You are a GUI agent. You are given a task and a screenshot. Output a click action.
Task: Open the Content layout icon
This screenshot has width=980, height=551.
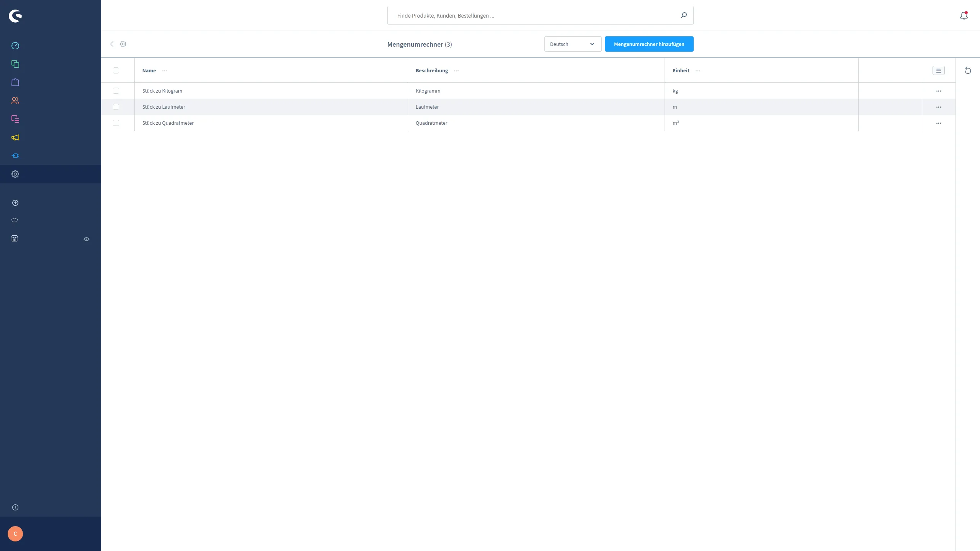[15, 119]
